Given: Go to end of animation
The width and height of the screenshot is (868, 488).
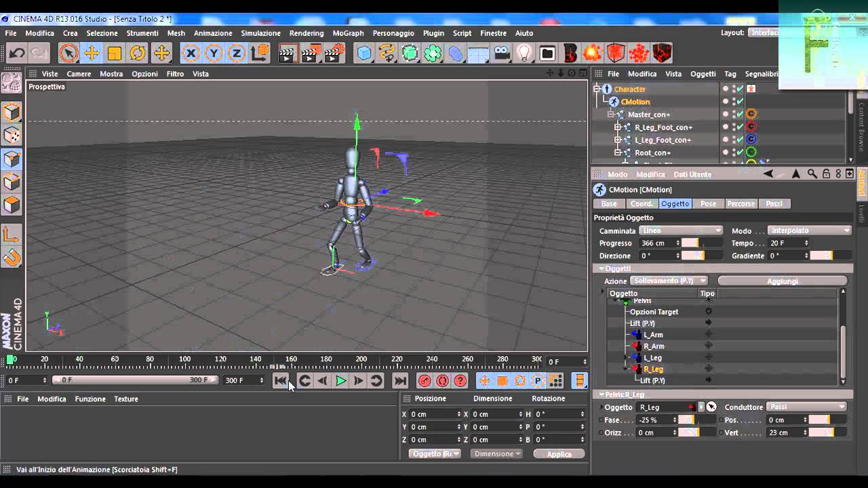Looking at the screenshot, I should click(x=400, y=381).
